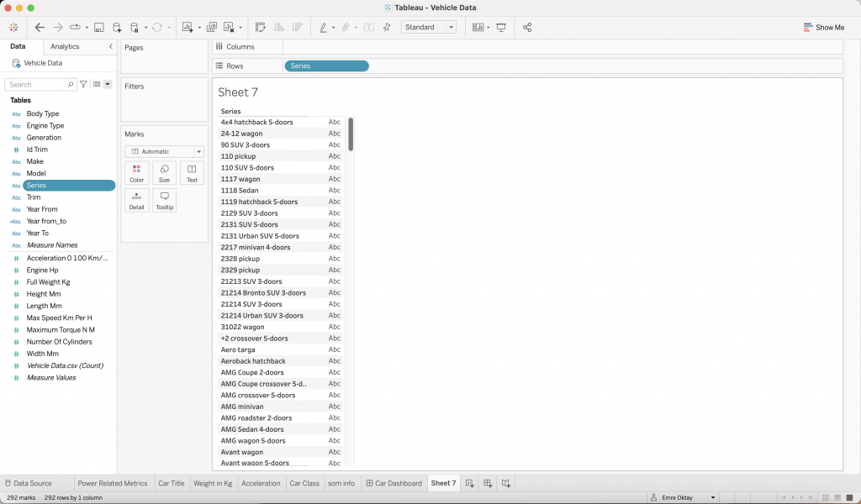Open the Standard fit dropdown
This screenshot has height=504, width=861.
pyautogui.click(x=429, y=28)
